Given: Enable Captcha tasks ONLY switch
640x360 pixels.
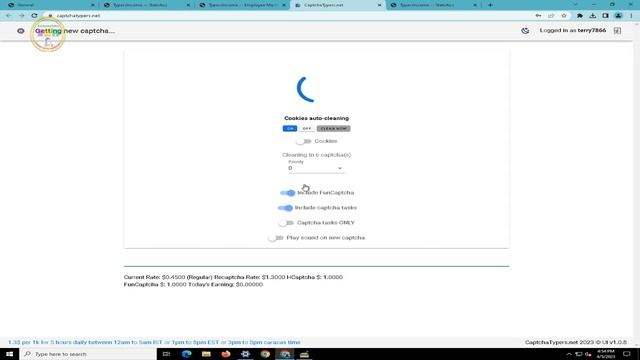Looking at the screenshot, I should [286, 223].
